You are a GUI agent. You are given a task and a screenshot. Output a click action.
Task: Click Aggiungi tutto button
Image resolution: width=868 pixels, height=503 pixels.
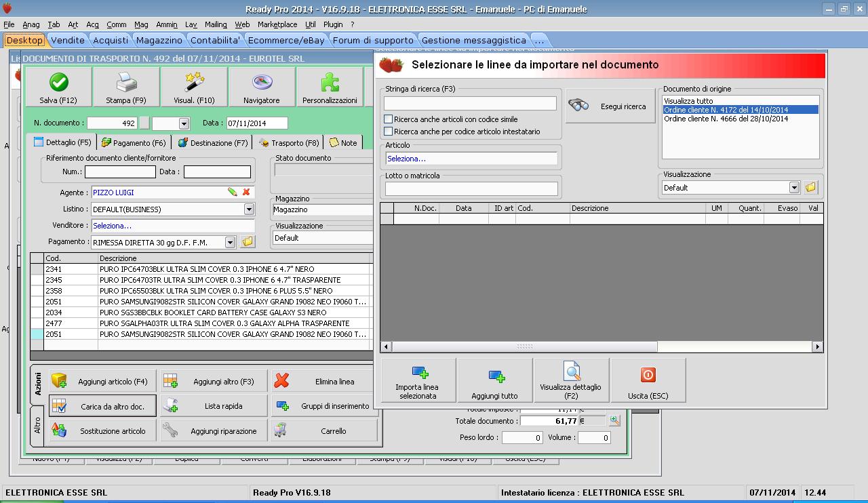click(495, 381)
